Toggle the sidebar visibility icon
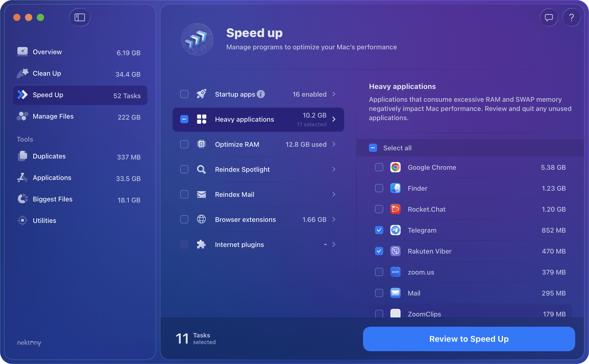Screen dimensions: 589x364 click(80, 17)
